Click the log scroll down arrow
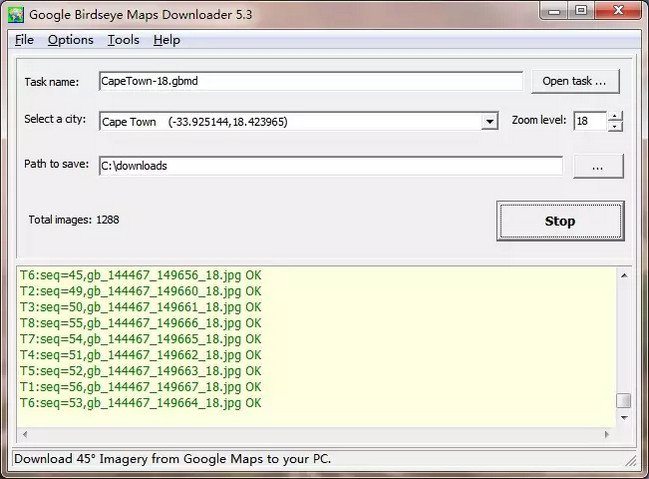649x479 pixels. [624, 417]
